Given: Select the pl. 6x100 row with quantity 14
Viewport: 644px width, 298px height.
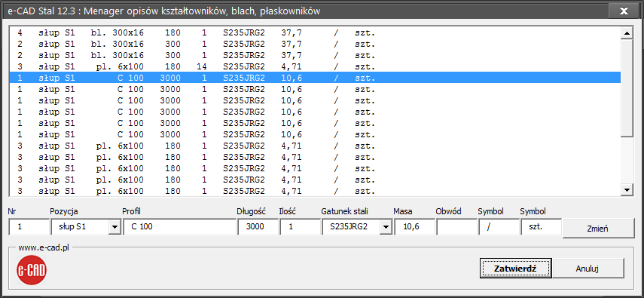Looking at the screenshot, I should pos(315,66).
